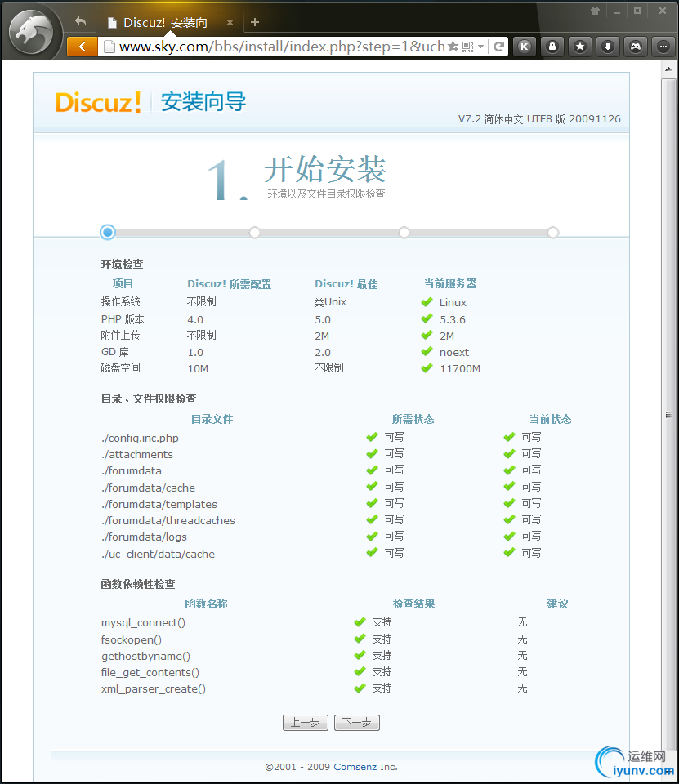Screen dimensions: 679x784
Task: Open a new tab with plus button
Action: pyautogui.click(x=255, y=22)
